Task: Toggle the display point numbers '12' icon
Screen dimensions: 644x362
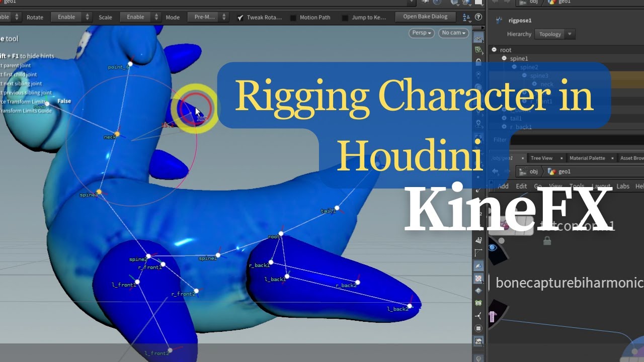Action: coord(478,240)
